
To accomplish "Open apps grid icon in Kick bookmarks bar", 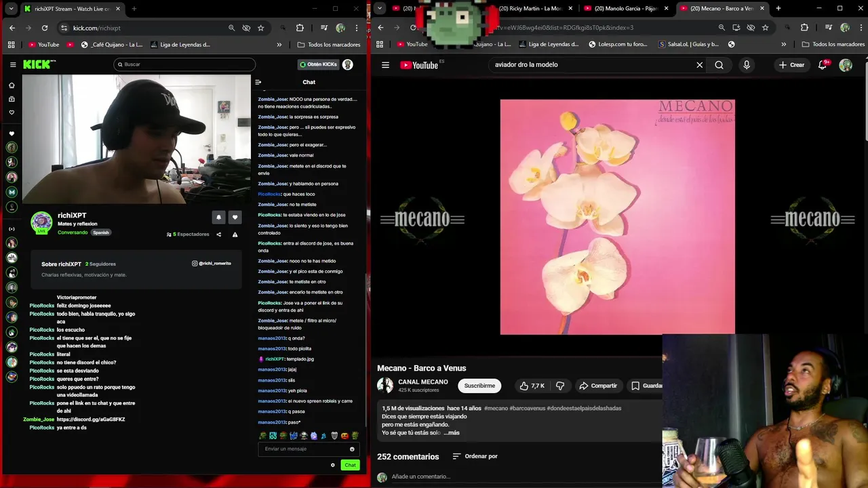I will click(x=11, y=45).
